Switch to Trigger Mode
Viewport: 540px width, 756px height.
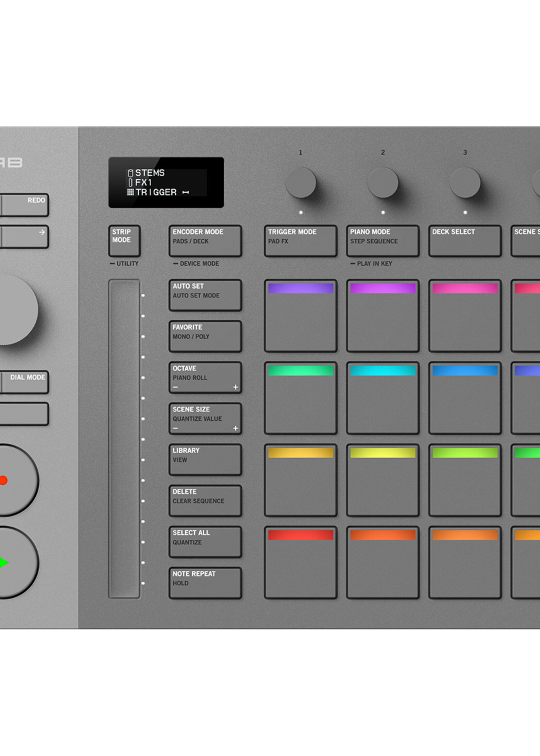coord(301,241)
